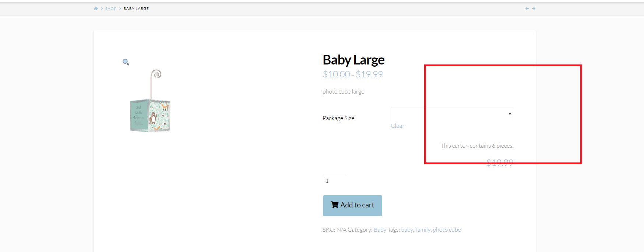
Task: Clear the selected package size
Action: coord(397,126)
